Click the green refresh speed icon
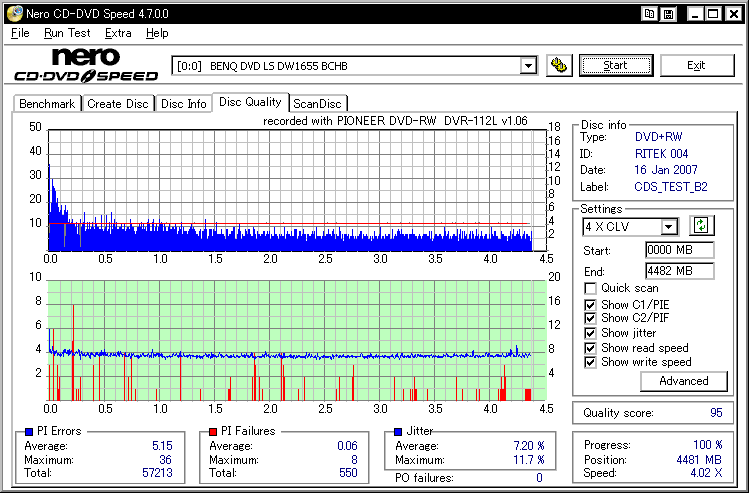Viewport: 749px width, 493px height. (x=701, y=225)
